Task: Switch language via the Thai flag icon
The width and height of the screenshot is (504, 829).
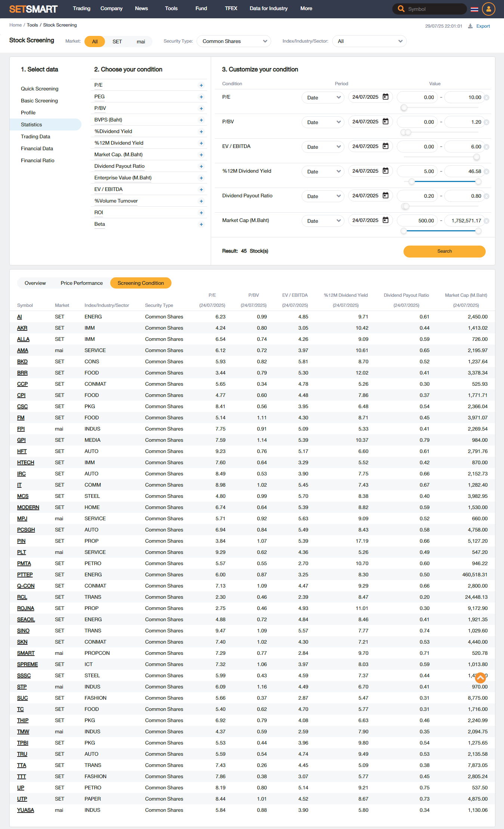Action: tap(474, 9)
